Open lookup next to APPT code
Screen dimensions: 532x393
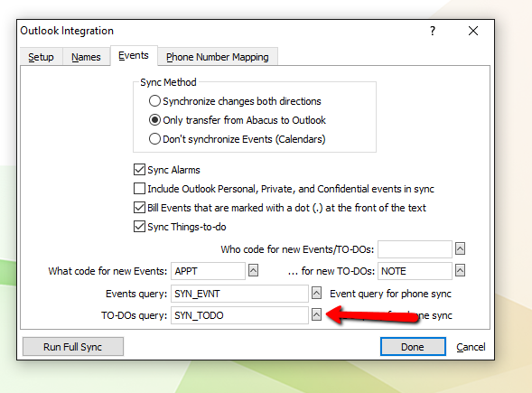point(254,270)
